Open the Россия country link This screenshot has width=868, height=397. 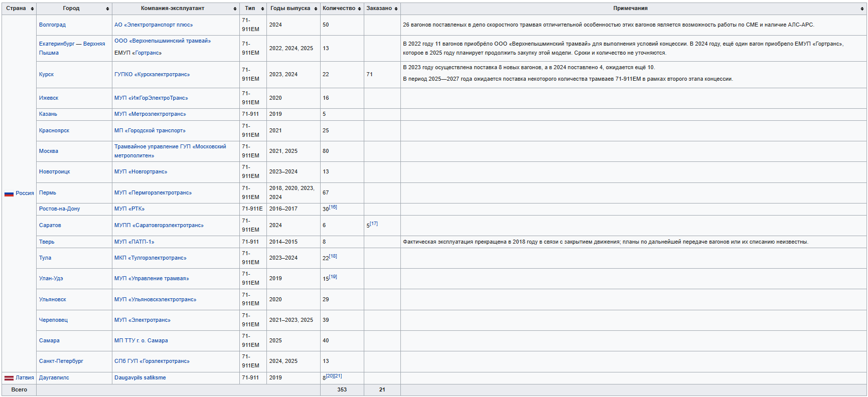click(25, 193)
